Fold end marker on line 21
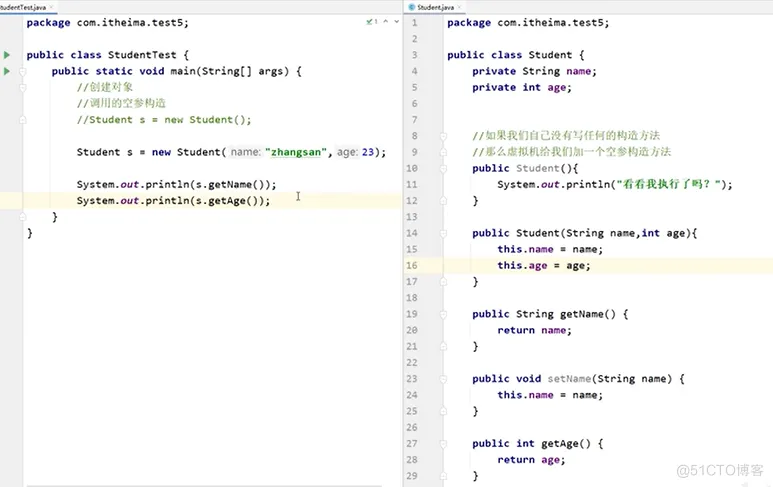Viewport: 773px width, 487px height. coord(443,347)
